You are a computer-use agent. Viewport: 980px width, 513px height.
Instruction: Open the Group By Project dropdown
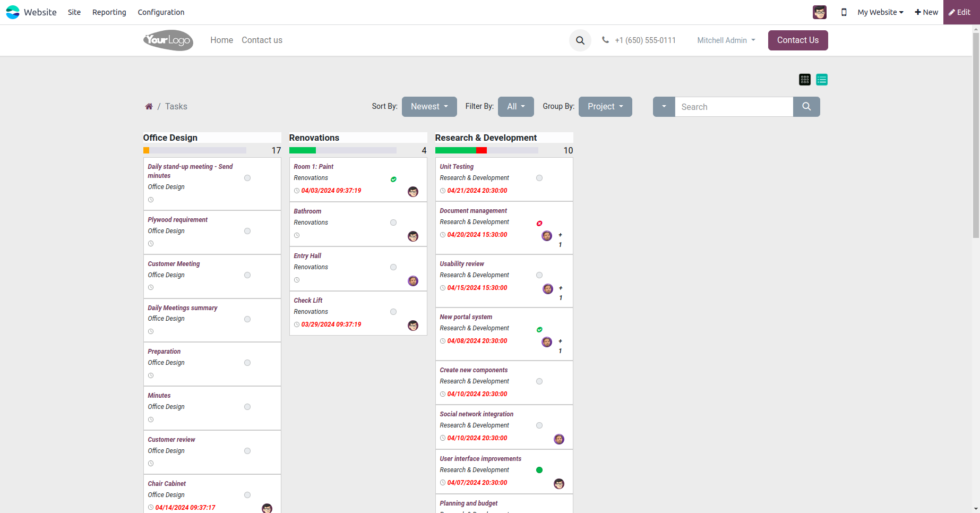605,107
